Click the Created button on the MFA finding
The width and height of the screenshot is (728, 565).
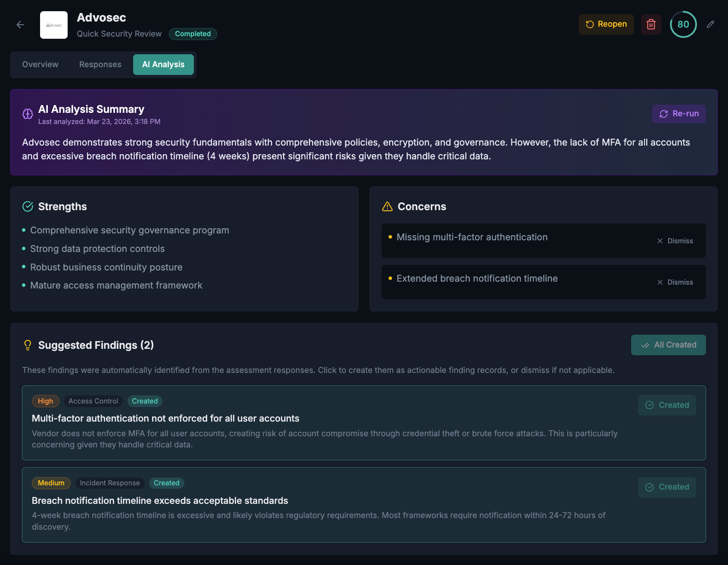(x=667, y=405)
